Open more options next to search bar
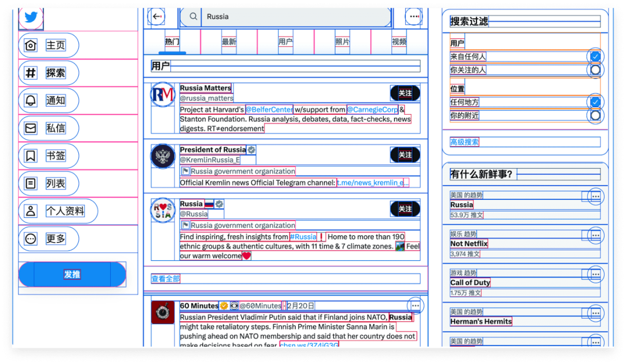Screen dimensions: 626x364 414,17
